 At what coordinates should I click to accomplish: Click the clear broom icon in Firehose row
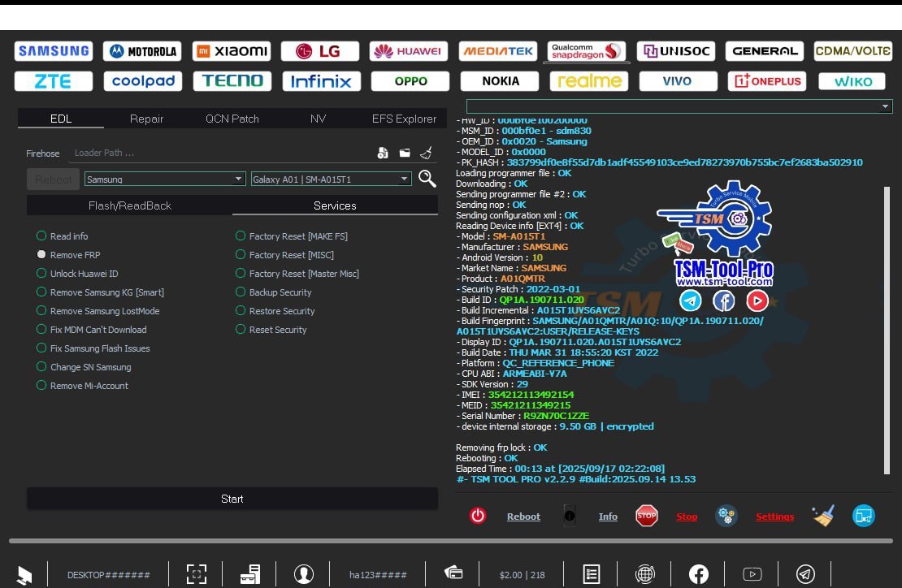[427, 153]
